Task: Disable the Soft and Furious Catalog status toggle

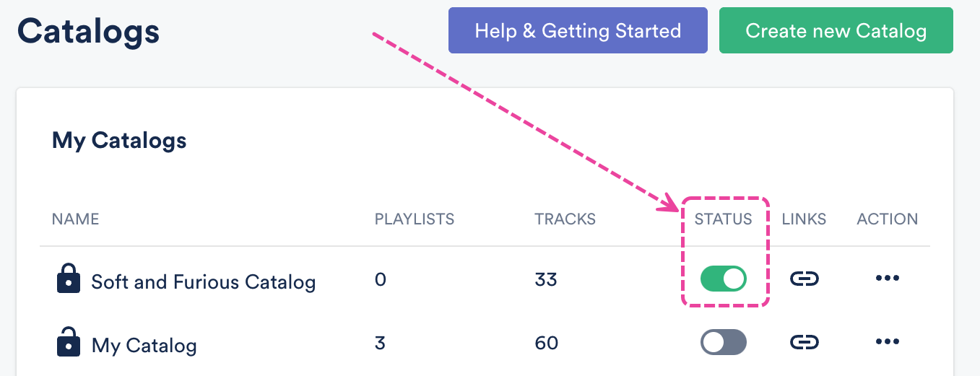Action: point(723,279)
